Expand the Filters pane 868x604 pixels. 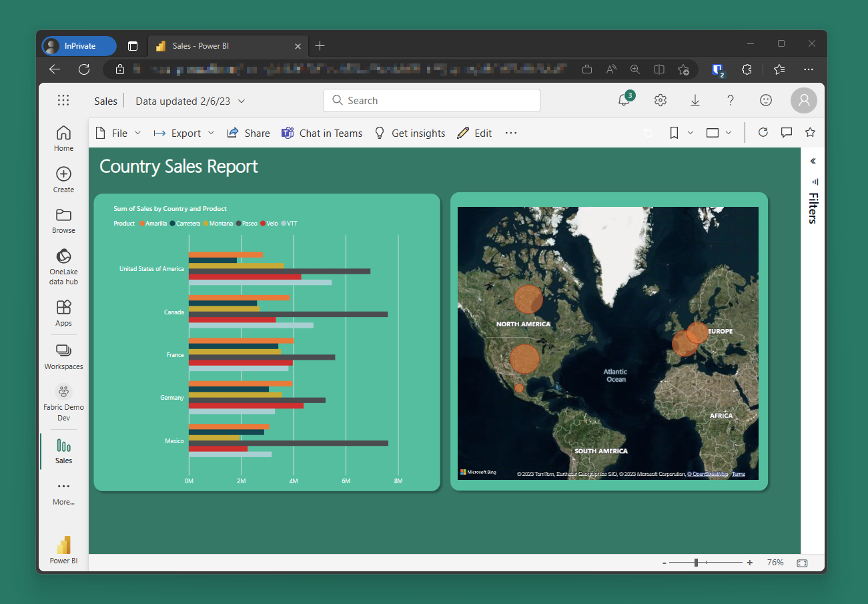click(x=813, y=162)
